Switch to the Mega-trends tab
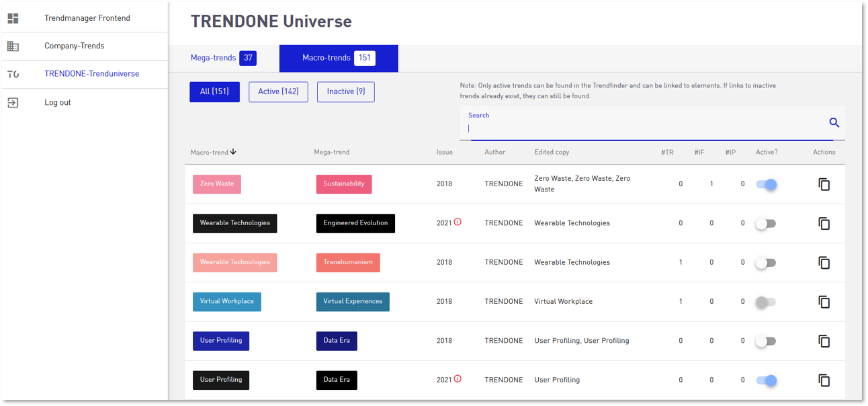The width and height of the screenshot is (868, 406). tap(224, 58)
